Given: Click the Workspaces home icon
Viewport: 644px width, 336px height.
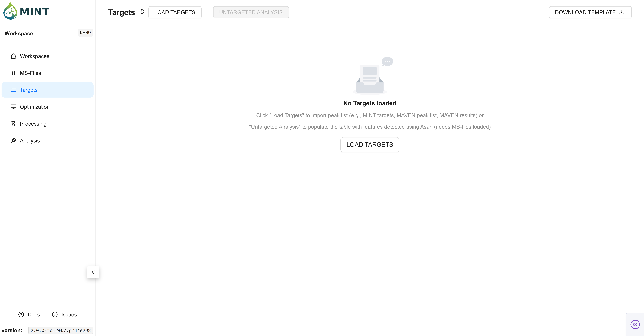Looking at the screenshot, I should (x=13, y=56).
